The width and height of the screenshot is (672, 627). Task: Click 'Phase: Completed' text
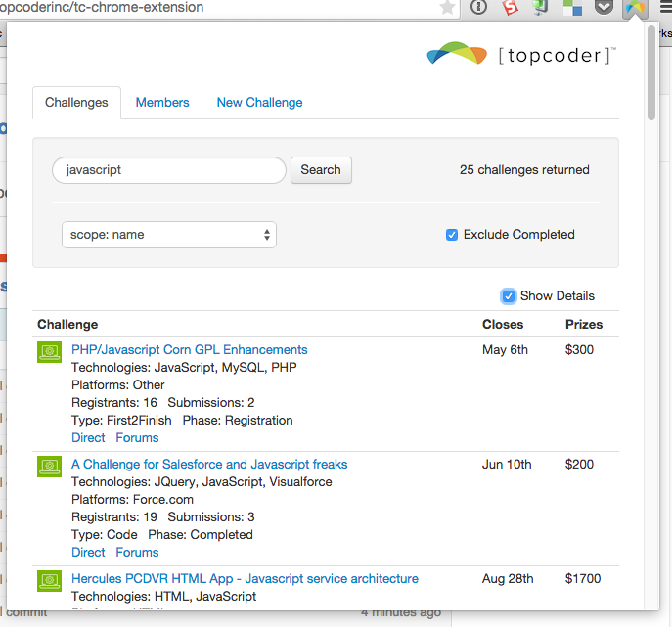(201, 534)
